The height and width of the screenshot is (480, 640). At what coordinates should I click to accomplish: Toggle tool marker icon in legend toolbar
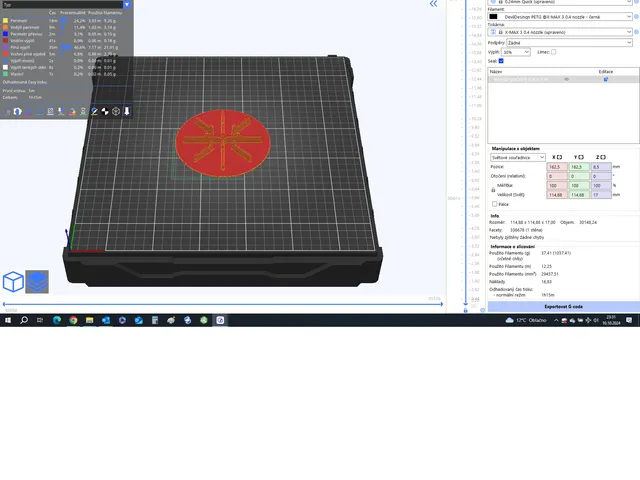pos(127,111)
